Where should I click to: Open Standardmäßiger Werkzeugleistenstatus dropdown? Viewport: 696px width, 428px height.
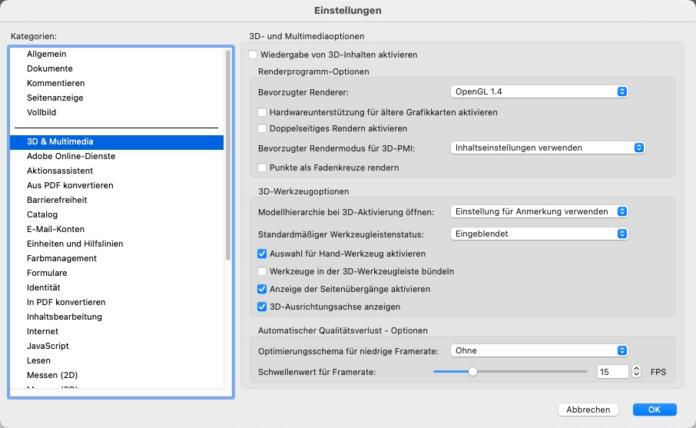pos(538,234)
